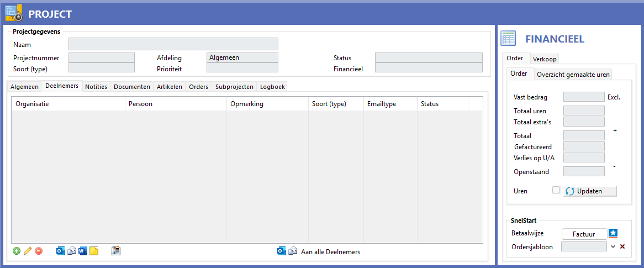Click the Betaalwijze label
Viewport: 644px width, 268px height.
point(528,233)
